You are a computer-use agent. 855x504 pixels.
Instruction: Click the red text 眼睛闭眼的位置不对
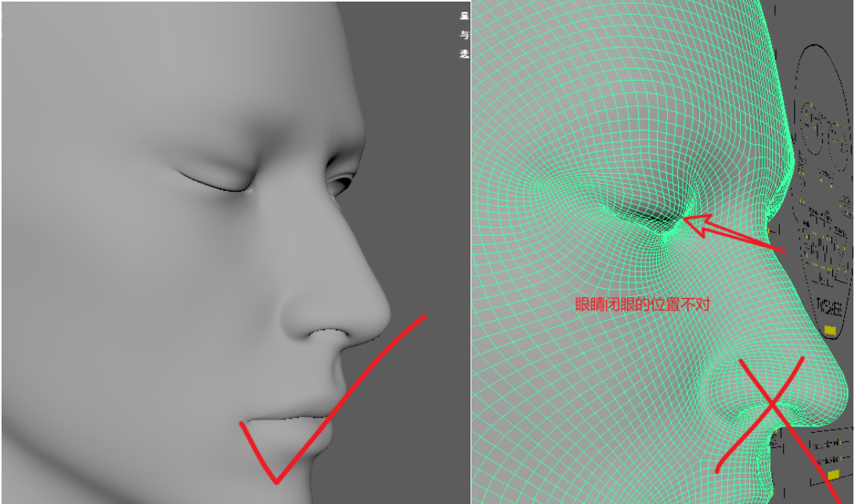pos(642,304)
